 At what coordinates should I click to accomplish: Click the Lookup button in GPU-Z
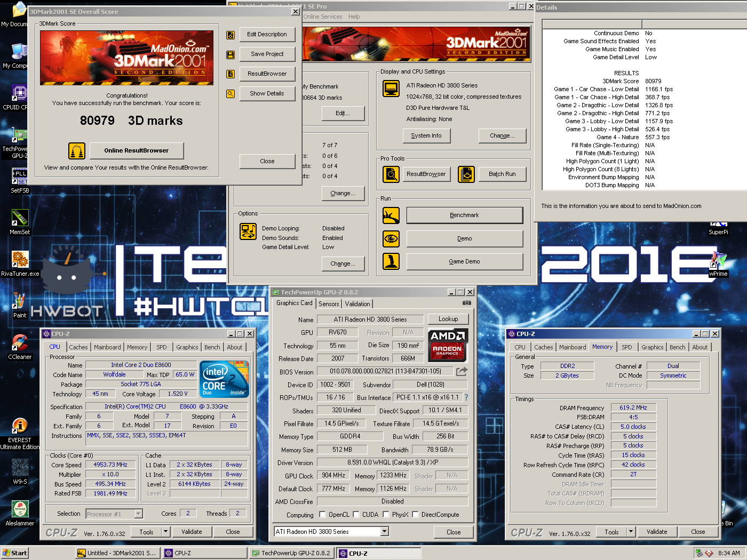448,319
